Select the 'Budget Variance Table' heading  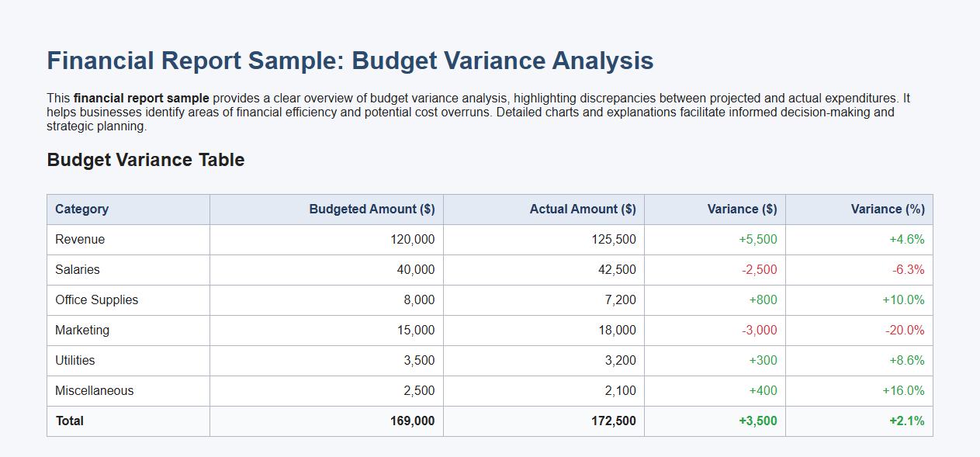145,160
